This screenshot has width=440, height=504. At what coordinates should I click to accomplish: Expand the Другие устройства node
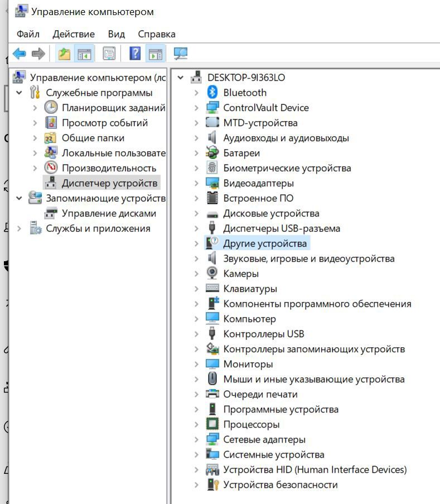coord(196,244)
